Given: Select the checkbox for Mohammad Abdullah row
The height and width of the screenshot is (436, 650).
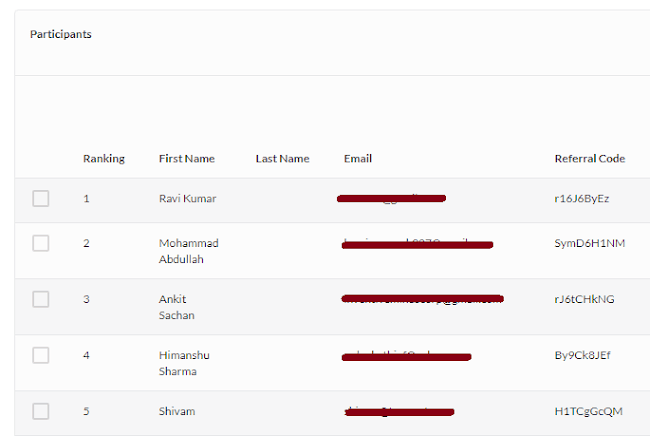Looking at the screenshot, I should coord(41,243).
